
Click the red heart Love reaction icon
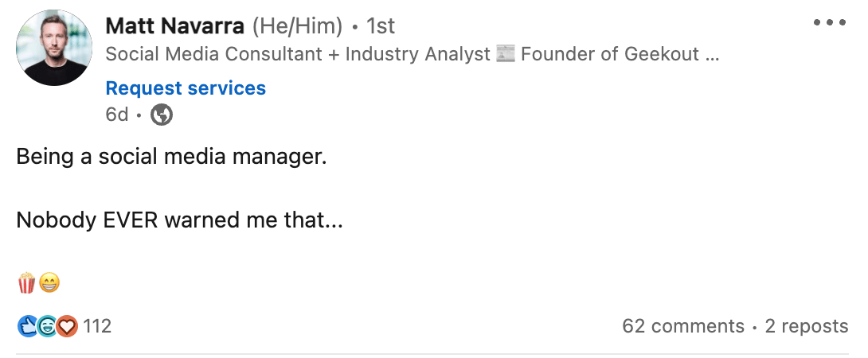[x=67, y=326]
